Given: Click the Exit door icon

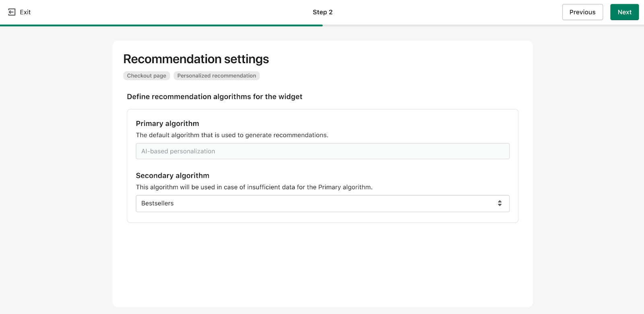Looking at the screenshot, I should coord(12,12).
